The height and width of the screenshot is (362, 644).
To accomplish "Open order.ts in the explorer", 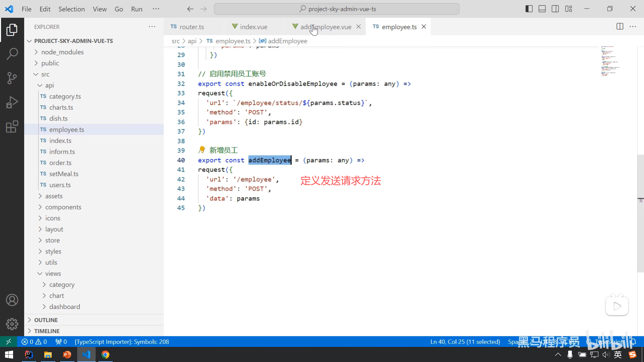I will [60, 163].
